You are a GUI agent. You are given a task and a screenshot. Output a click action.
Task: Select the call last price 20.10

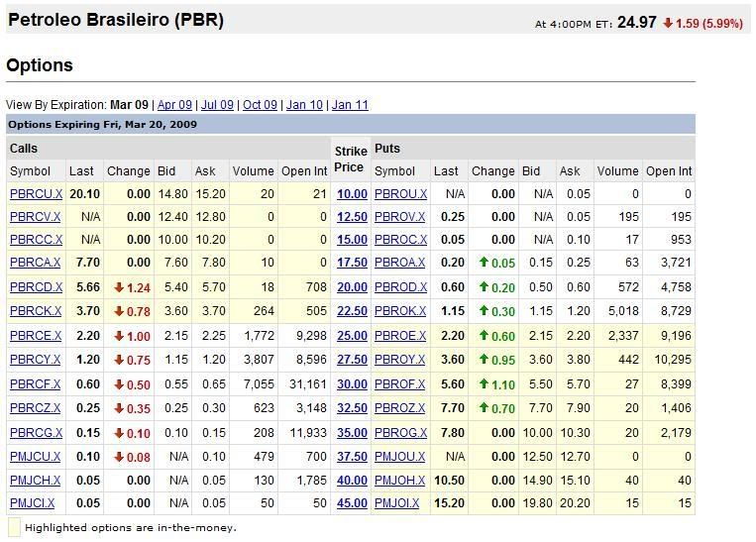pos(85,194)
